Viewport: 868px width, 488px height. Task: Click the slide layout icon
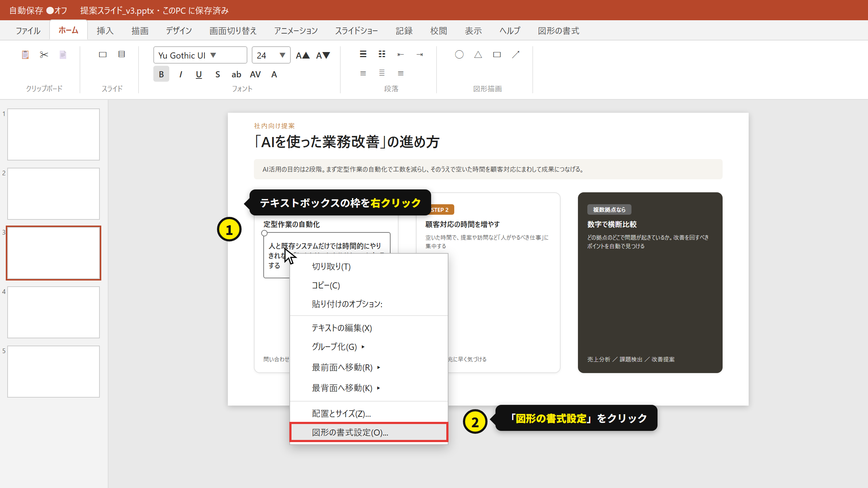(122, 54)
